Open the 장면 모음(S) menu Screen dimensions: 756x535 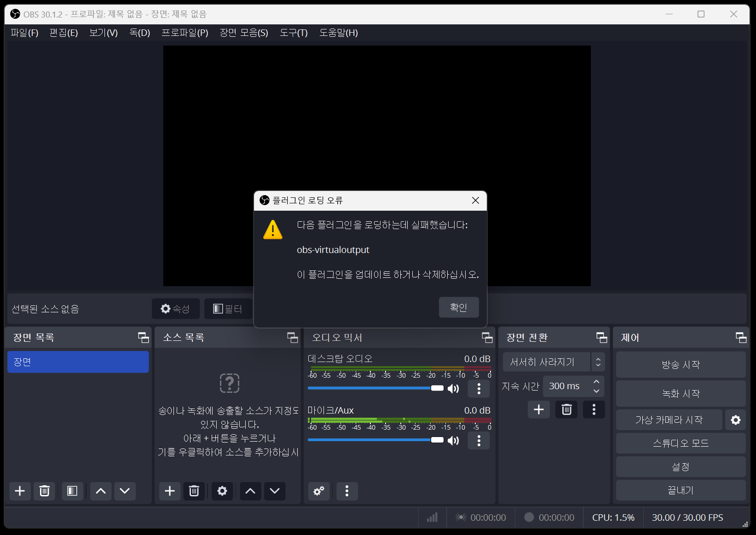[x=244, y=33]
